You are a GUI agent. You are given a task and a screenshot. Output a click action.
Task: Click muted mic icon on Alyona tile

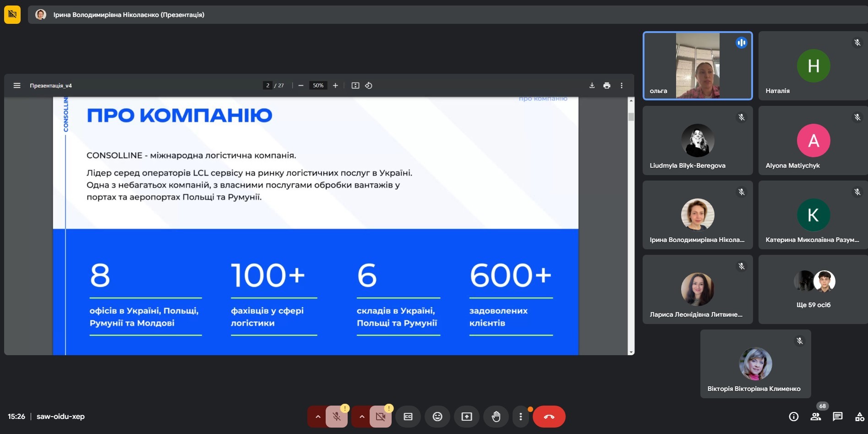[857, 117]
